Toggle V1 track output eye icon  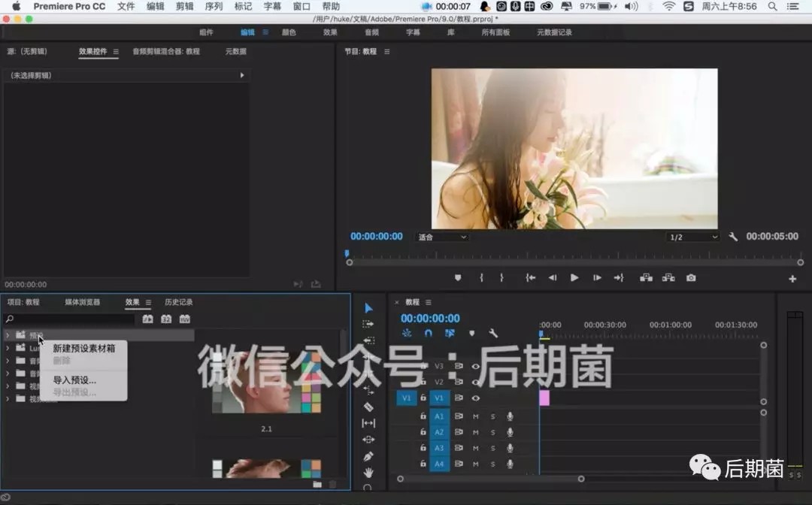pos(475,398)
